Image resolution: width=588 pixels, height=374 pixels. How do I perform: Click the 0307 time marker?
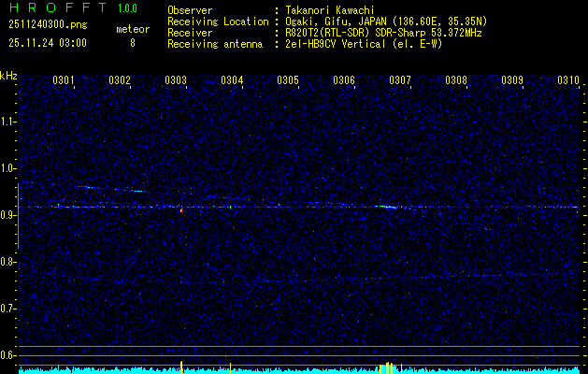tap(400, 80)
